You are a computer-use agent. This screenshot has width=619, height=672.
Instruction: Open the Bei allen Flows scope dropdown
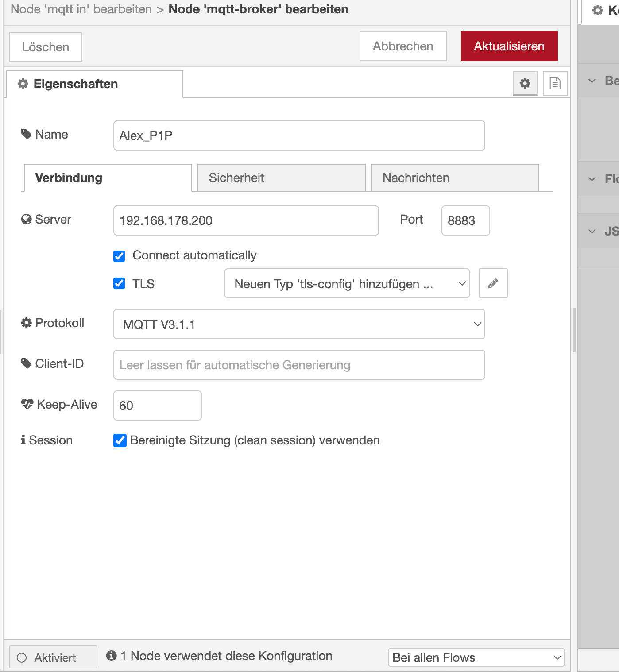click(x=476, y=657)
